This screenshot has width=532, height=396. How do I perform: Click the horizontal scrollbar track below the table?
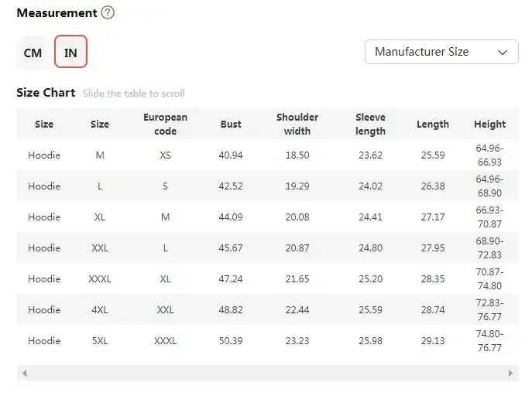click(x=268, y=373)
